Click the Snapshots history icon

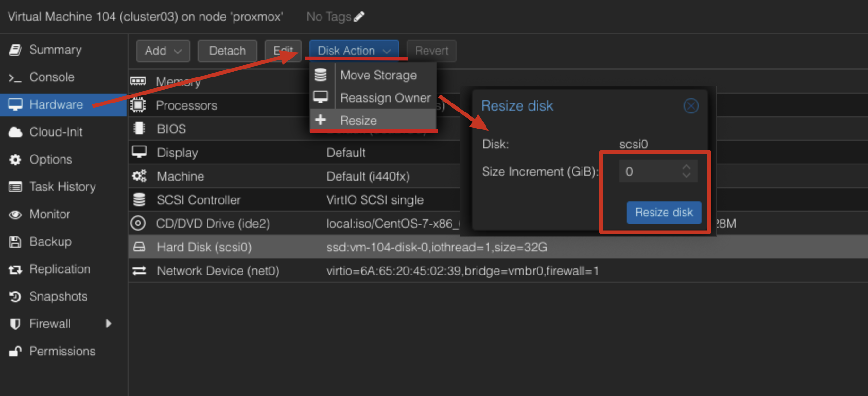(16, 296)
